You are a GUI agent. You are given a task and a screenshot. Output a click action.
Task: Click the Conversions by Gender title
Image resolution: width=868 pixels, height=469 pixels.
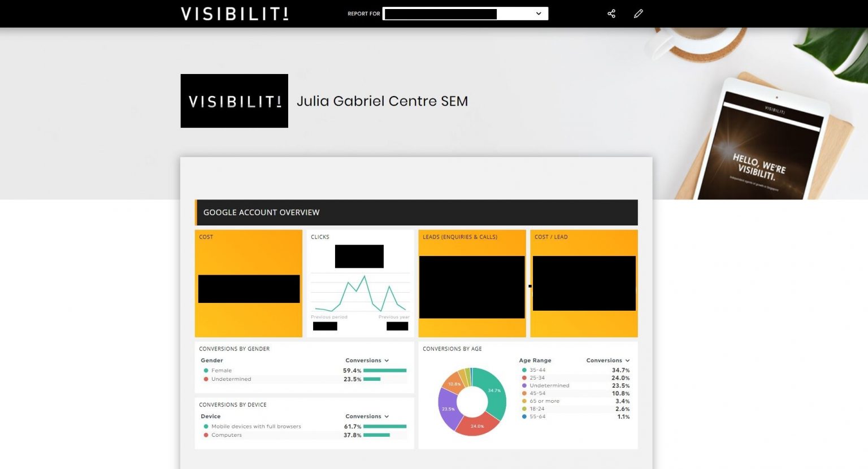pos(235,349)
